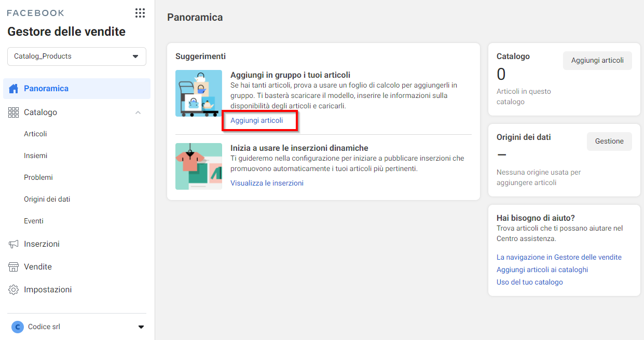Click the shopping cart suggestion thumbnail
Screen dimensions: 644x340
point(199,93)
